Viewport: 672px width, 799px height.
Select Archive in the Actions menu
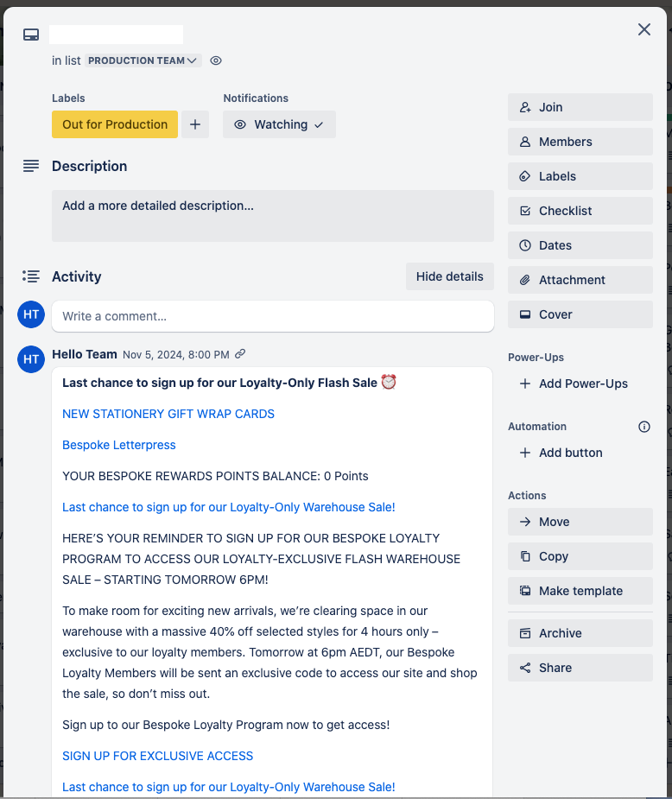580,633
